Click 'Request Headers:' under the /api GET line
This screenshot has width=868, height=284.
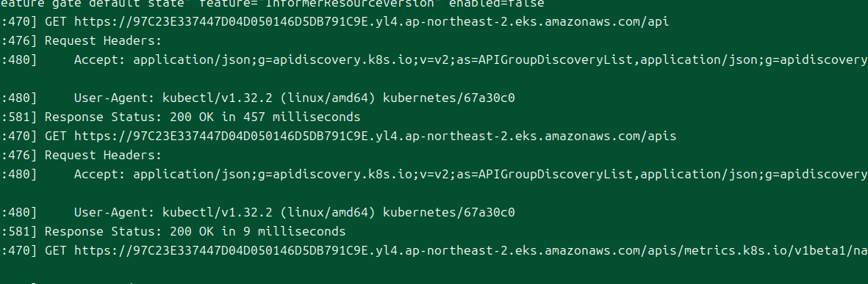[x=103, y=41]
